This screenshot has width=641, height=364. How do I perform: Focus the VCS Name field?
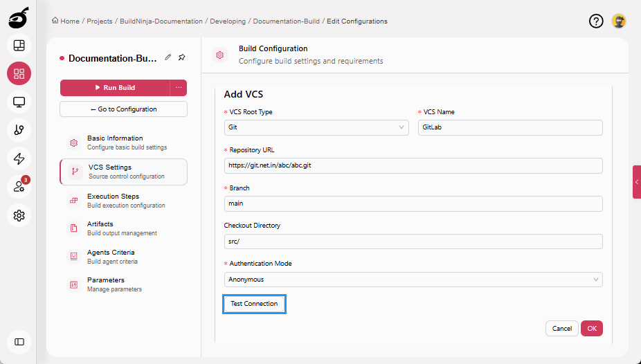510,127
